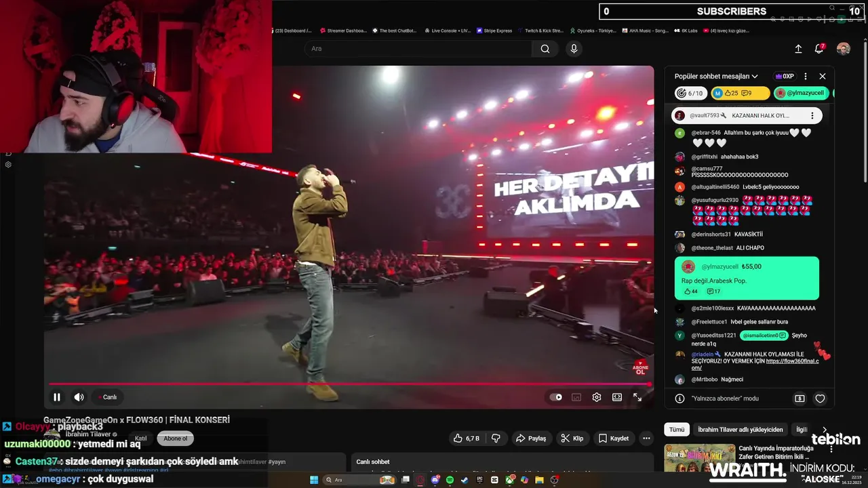
Task: Select the Tümü filter chip
Action: (677, 430)
